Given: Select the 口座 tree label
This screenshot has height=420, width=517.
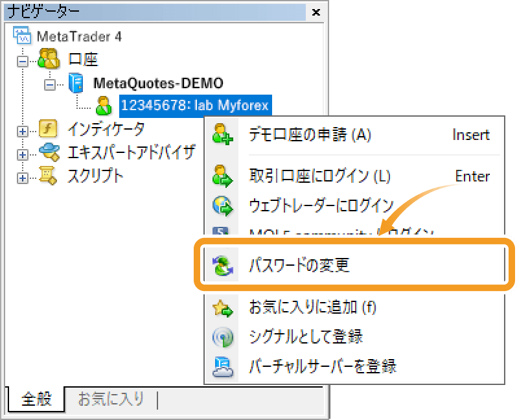Looking at the screenshot, I should (83, 60).
